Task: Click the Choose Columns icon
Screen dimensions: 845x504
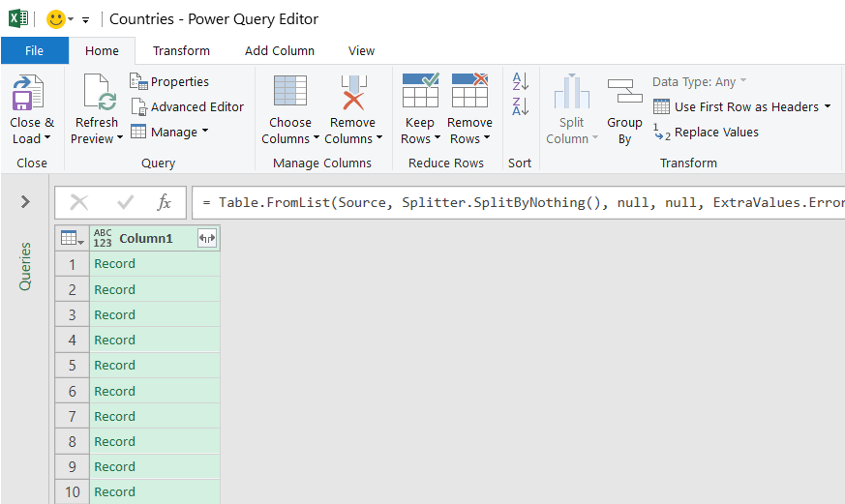Action: coord(290,92)
